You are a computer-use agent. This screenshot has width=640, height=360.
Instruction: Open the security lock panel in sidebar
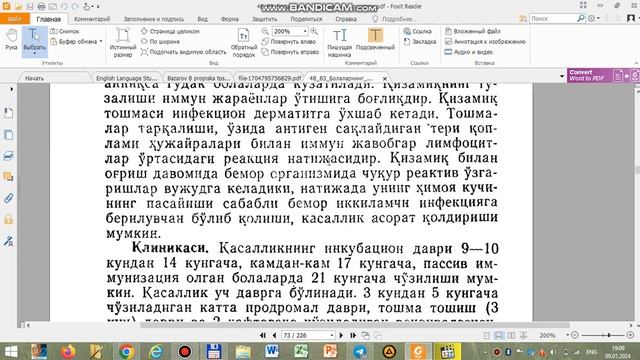click(8, 220)
